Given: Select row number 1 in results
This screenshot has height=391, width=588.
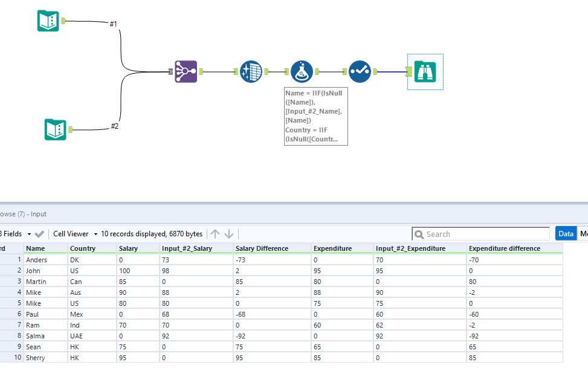Looking at the screenshot, I should [x=11, y=260].
